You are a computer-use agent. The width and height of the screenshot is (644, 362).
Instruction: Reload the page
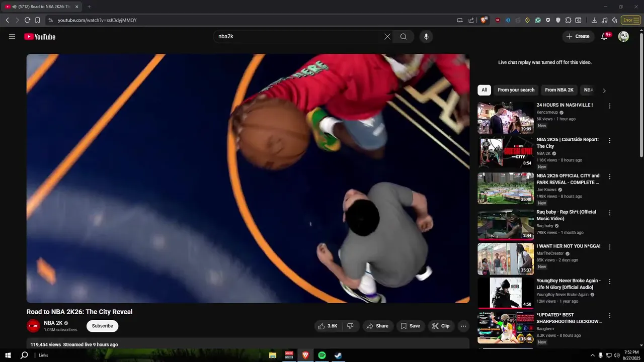[x=27, y=20]
